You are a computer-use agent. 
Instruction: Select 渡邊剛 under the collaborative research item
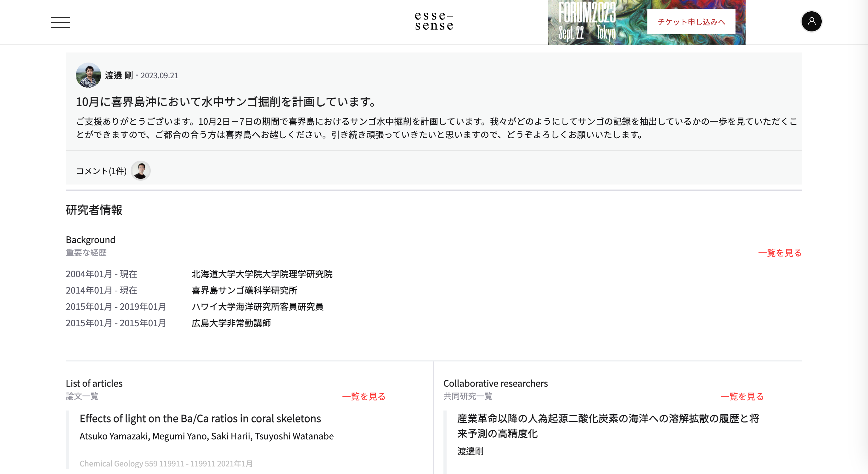(470, 451)
